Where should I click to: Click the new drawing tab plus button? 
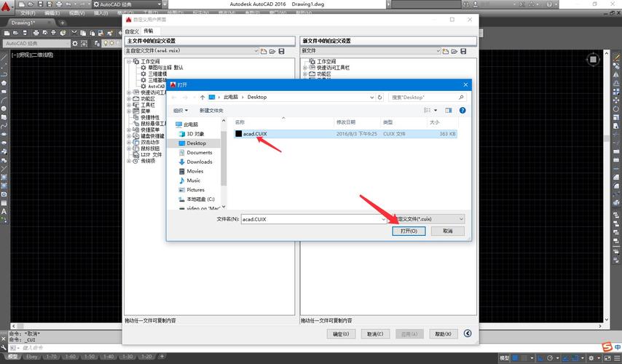(x=63, y=23)
